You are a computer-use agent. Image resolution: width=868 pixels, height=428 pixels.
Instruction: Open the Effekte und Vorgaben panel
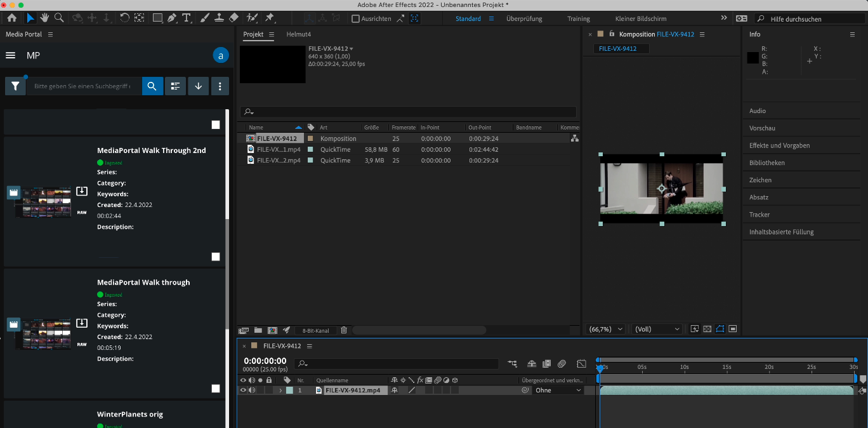[x=779, y=145]
